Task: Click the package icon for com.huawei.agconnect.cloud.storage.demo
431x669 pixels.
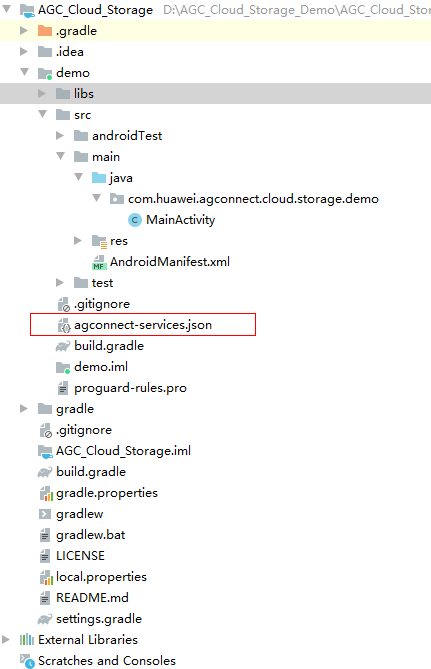Action: (116, 198)
